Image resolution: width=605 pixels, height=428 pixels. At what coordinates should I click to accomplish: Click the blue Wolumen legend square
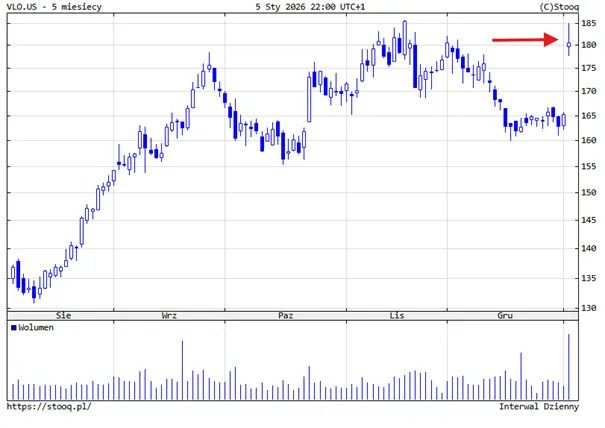[14, 328]
